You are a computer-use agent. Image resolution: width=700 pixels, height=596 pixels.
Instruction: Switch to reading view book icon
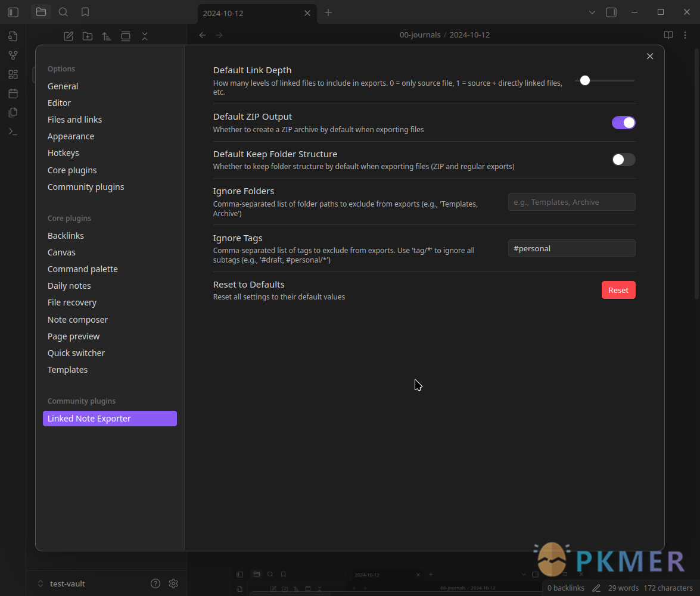668,35
